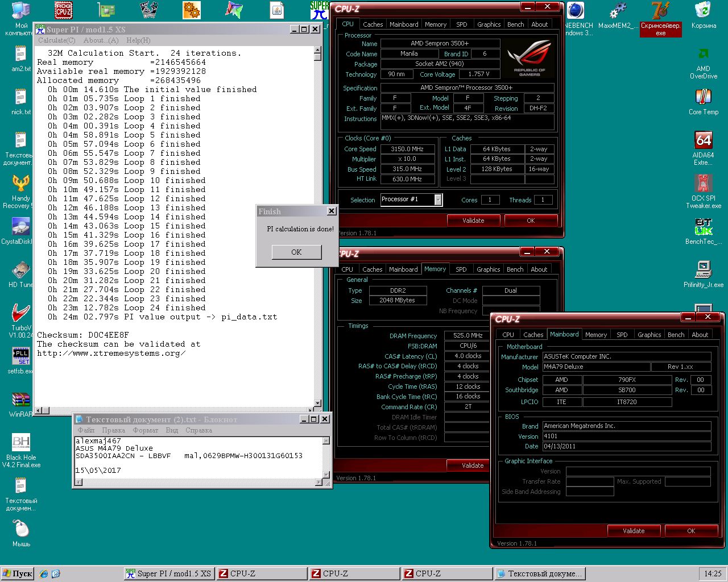Image resolution: width=728 pixels, height=582 pixels.
Task: Launch the ROG CPU-Z desktop shortcut
Action: (64, 10)
